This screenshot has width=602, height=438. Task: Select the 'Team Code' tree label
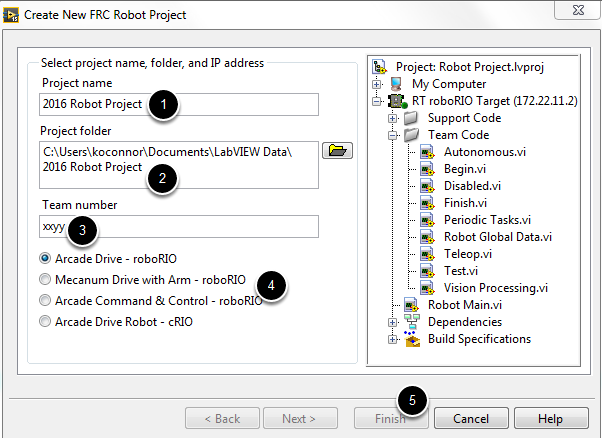[458, 135]
